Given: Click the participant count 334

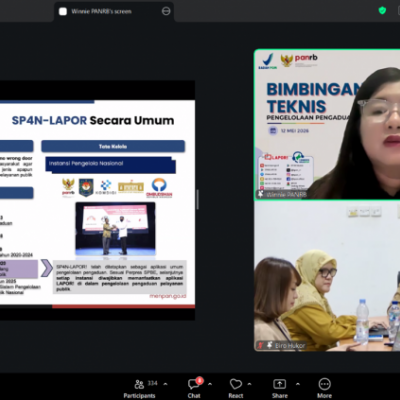Looking at the screenshot, I should [x=152, y=383].
